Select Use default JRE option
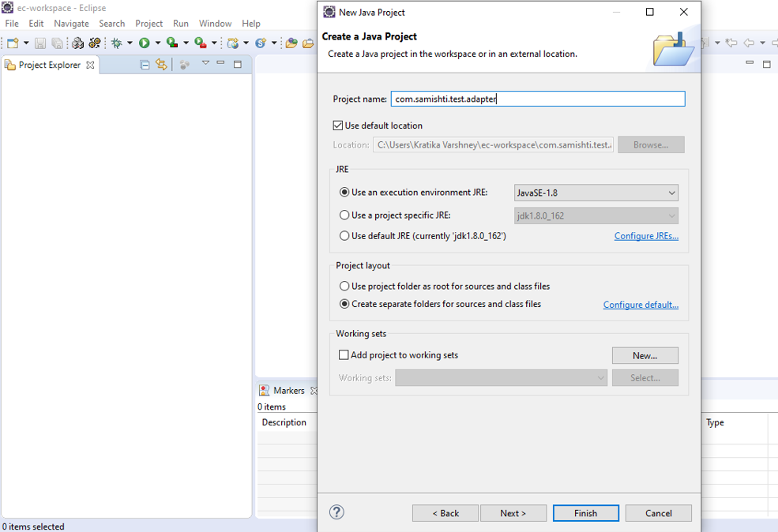The height and width of the screenshot is (532, 778). tap(344, 236)
